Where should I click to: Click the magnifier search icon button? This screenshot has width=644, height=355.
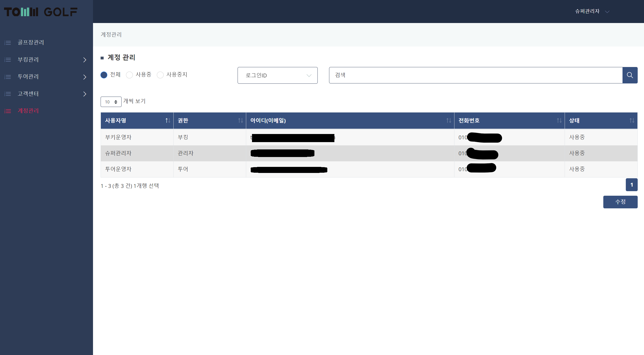[x=630, y=75]
